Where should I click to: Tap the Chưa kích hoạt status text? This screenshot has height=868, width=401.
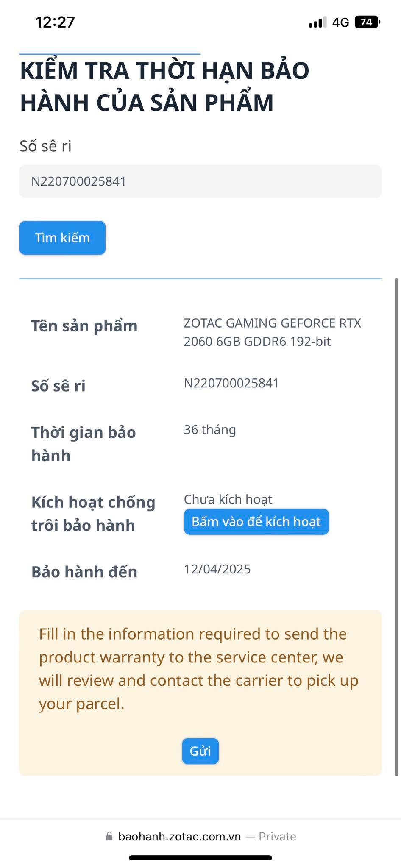pyautogui.click(x=228, y=499)
